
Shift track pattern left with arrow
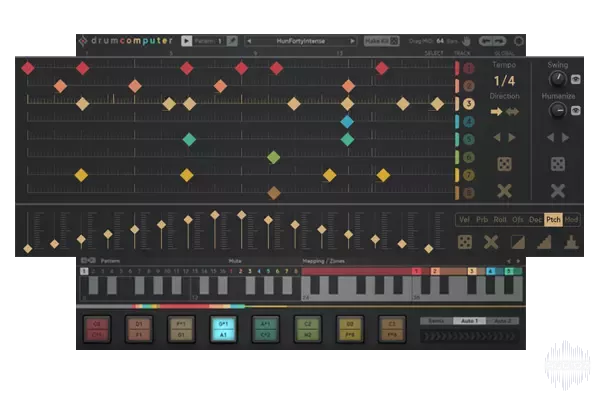[x=497, y=137]
